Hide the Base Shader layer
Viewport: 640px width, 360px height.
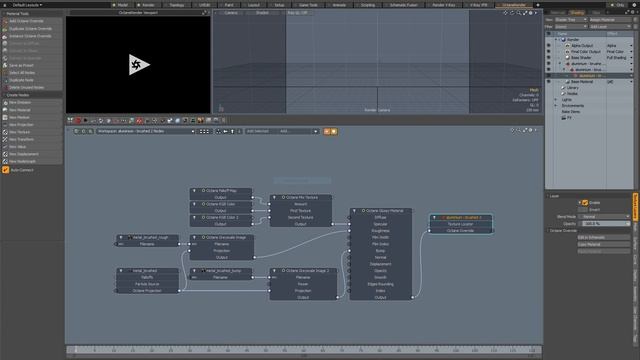[549, 58]
